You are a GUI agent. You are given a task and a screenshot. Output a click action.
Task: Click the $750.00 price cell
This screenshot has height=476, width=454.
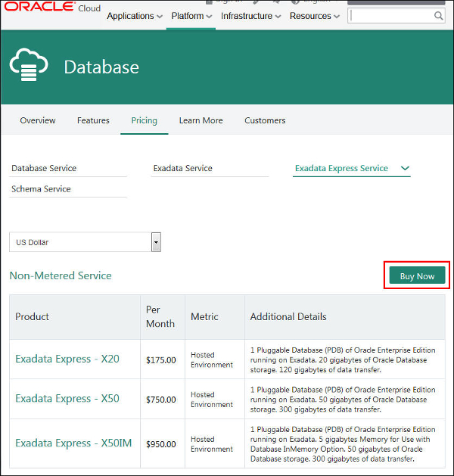pos(161,400)
